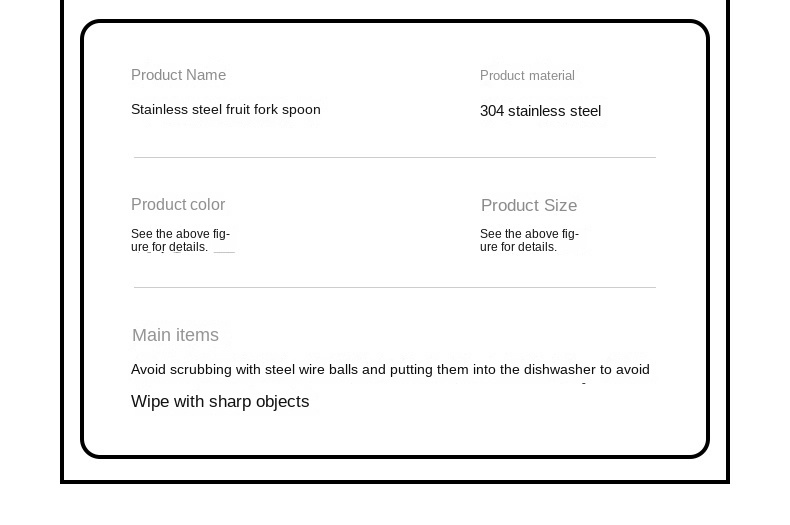Click the divider line above Main items
This screenshot has width=790, height=525.
coord(394,287)
